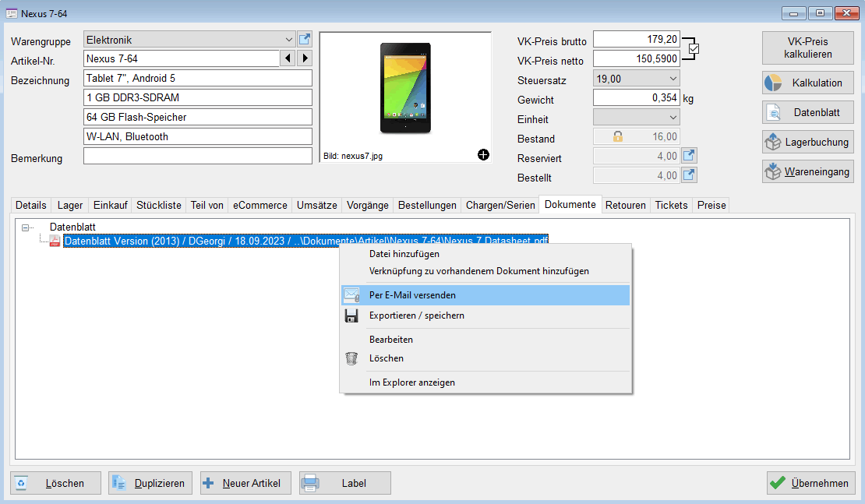This screenshot has width=865, height=504.
Task: Click the Wareneingang button
Action: point(808,172)
